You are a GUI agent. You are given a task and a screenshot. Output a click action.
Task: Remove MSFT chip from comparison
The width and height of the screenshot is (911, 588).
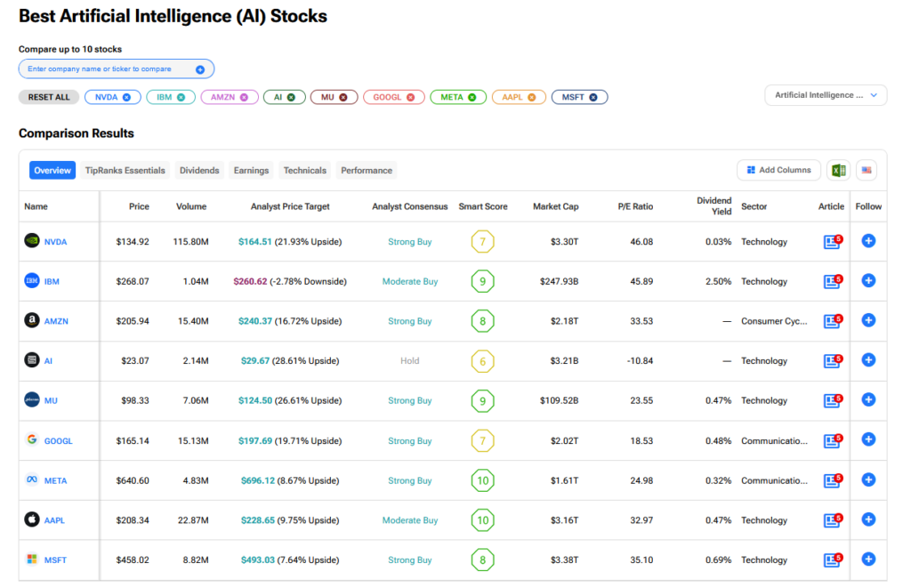(593, 97)
